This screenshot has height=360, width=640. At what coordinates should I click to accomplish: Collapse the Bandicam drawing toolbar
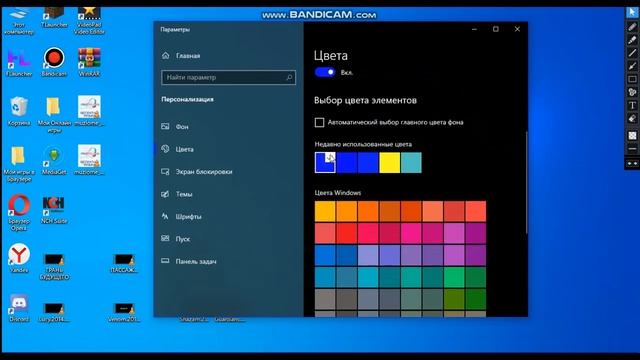[632, 163]
